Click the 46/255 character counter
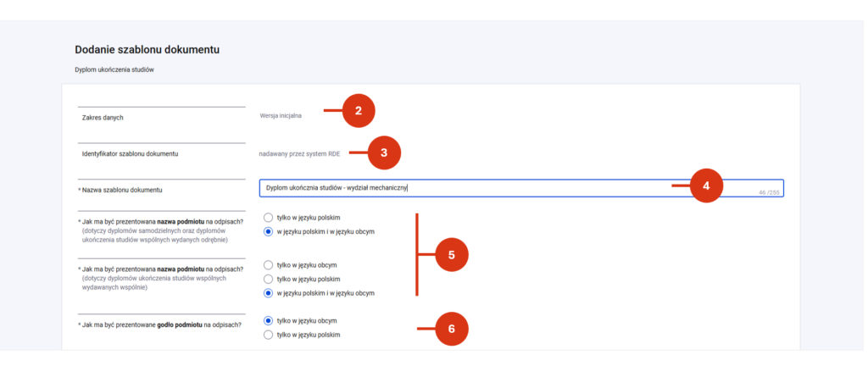868x388 pixels. coord(768,192)
